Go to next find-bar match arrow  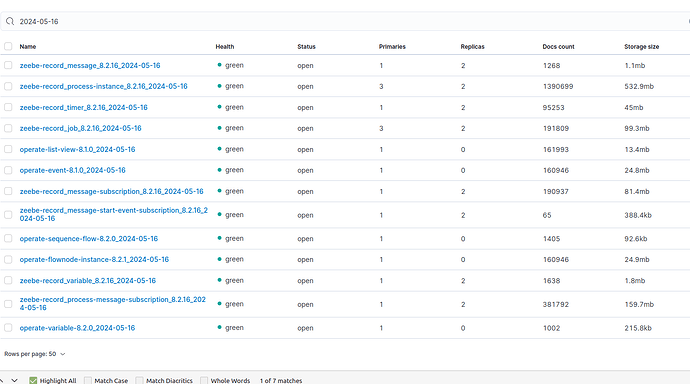[15, 380]
